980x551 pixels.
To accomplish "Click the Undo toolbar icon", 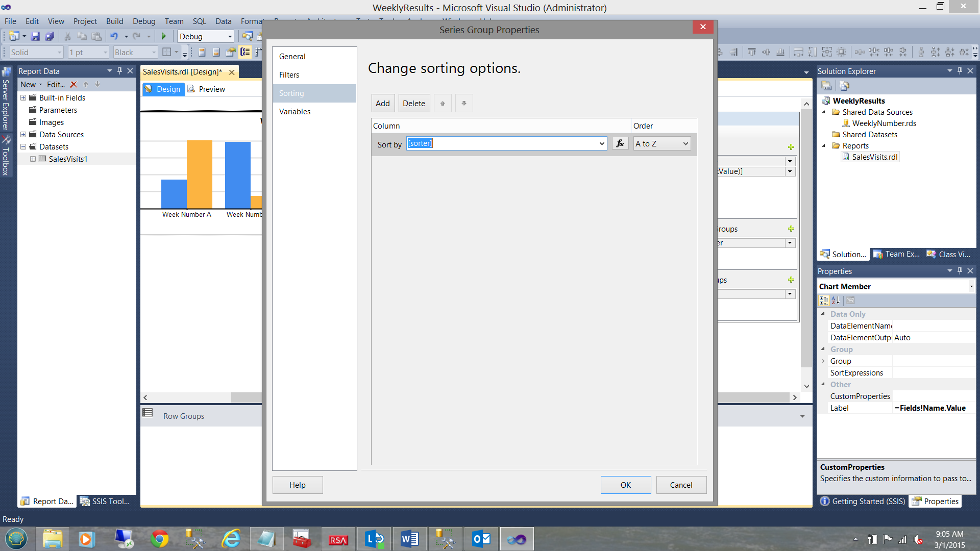I will point(114,36).
